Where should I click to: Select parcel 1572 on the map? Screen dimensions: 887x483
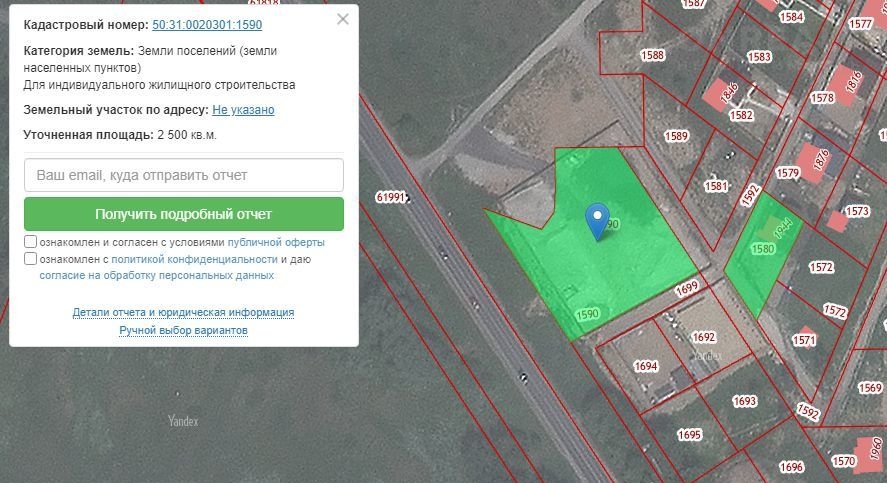tap(821, 267)
